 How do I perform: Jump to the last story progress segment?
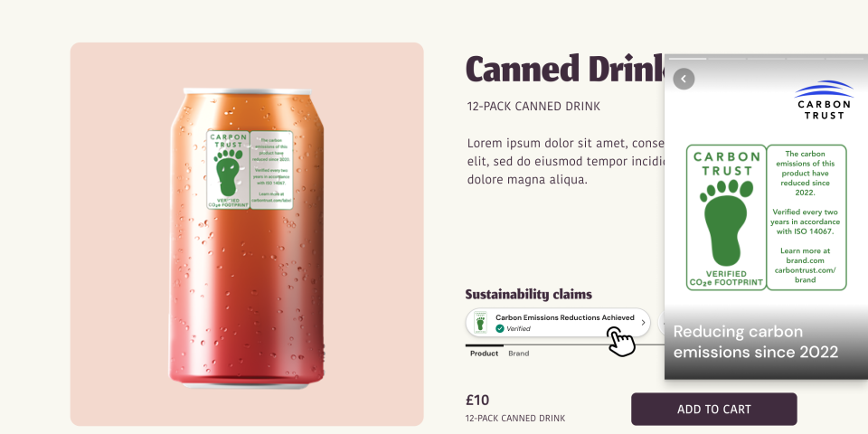[x=844, y=58]
